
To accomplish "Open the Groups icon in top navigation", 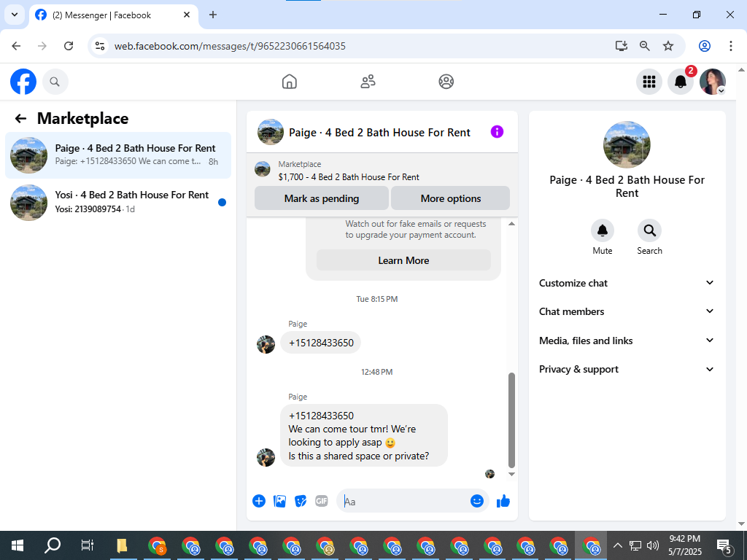I will pyautogui.click(x=446, y=82).
